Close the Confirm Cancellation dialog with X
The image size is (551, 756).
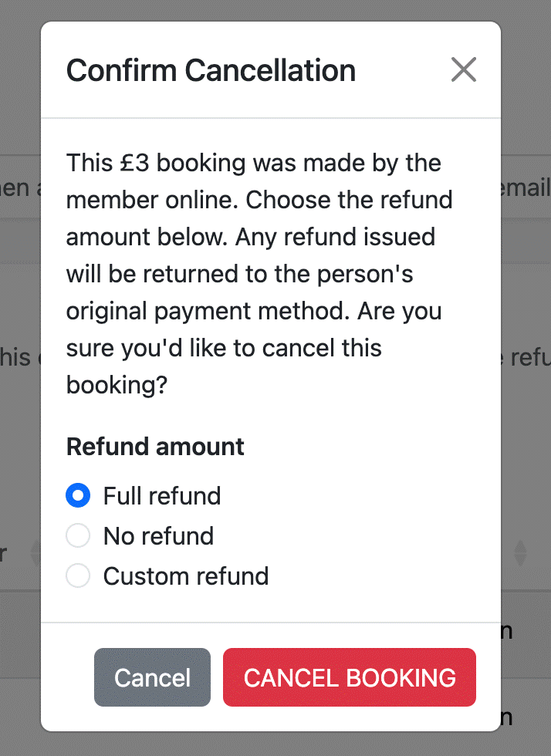tap(464, 69)
